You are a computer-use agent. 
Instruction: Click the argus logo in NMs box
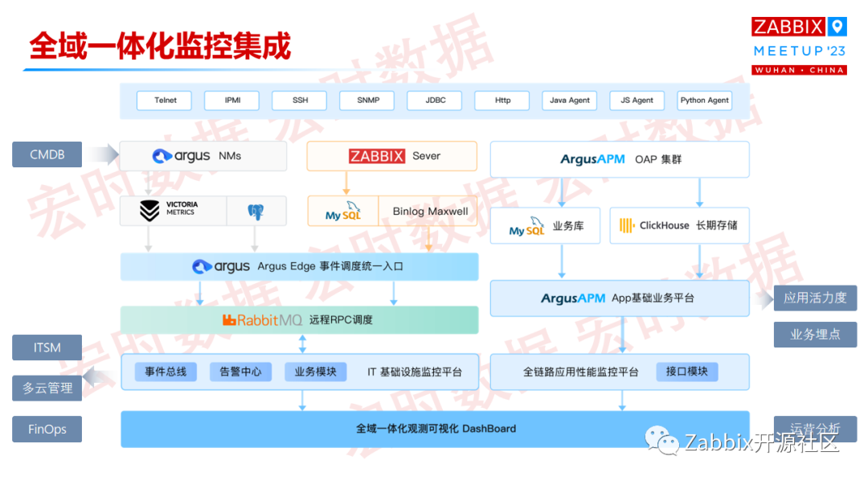pos(181,156)
